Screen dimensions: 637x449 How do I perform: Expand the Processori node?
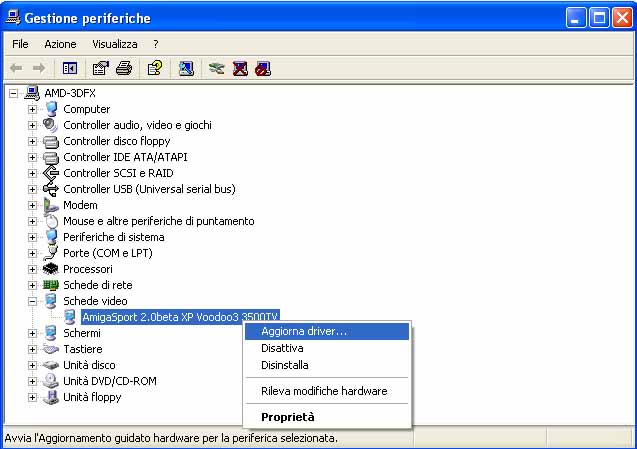[32, 269]
